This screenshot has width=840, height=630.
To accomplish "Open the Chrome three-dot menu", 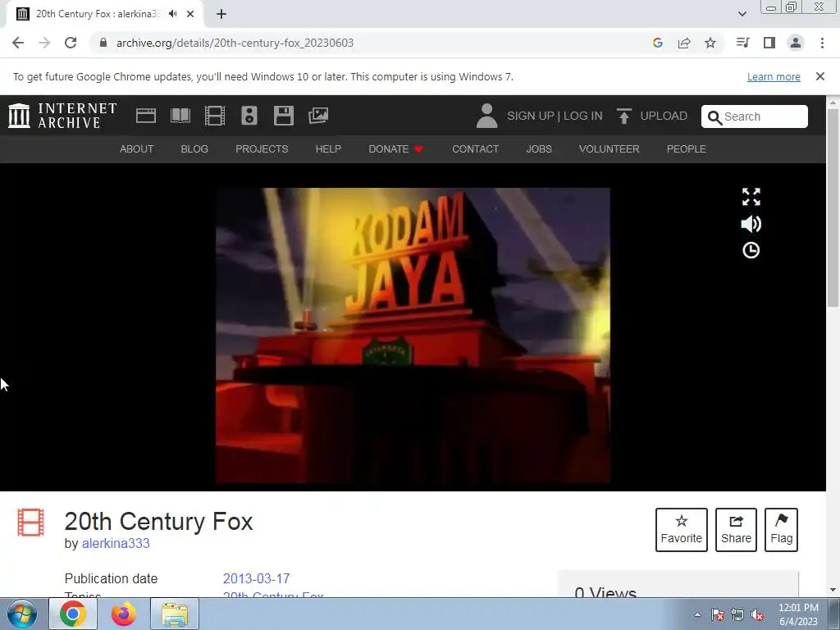I will (822, 43).
